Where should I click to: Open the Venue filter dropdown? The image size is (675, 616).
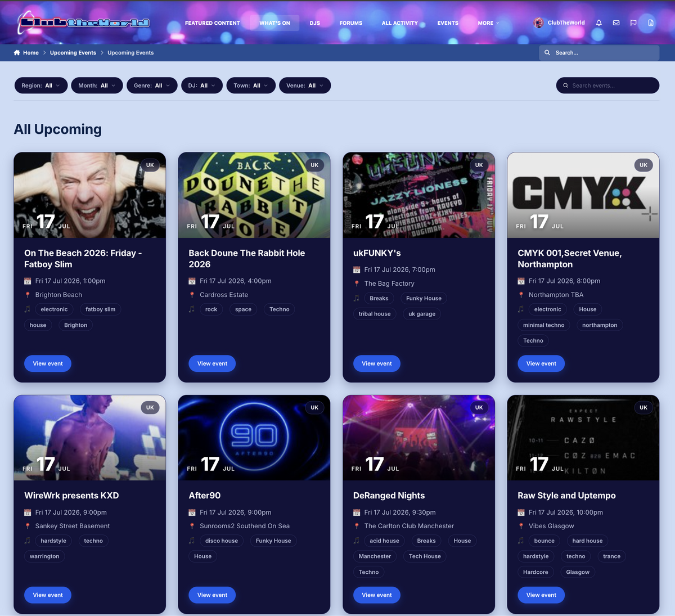(x=305, y=86)
